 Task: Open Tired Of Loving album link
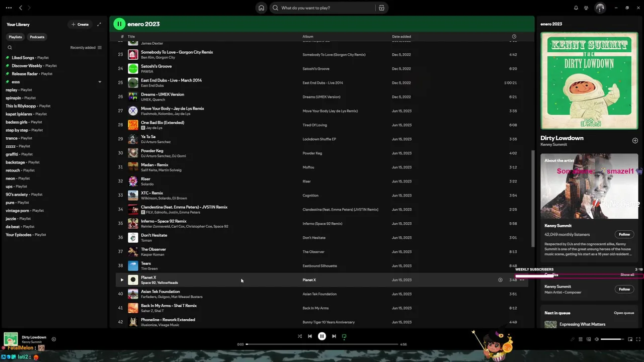pyautogui.click(x=314, y=125)
